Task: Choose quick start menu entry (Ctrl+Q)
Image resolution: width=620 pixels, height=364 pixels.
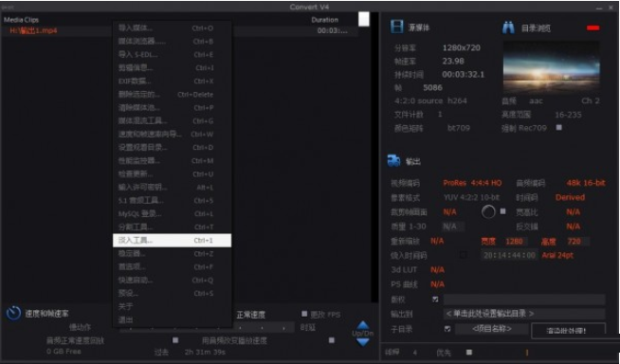Action: coord(172,281)
